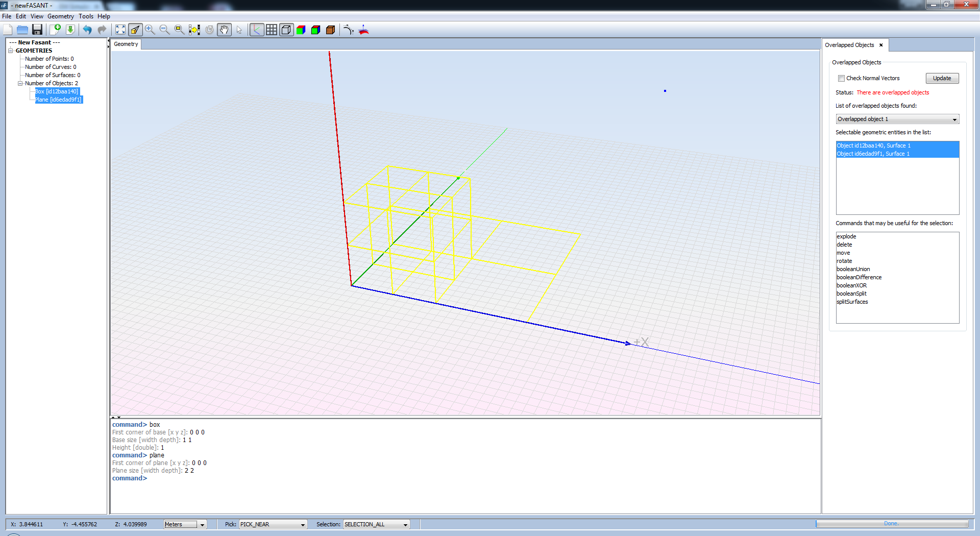The height and width of the screenshot is (536, 980).
Task: Activate the Pan hand tool
Action: [224, 30]
